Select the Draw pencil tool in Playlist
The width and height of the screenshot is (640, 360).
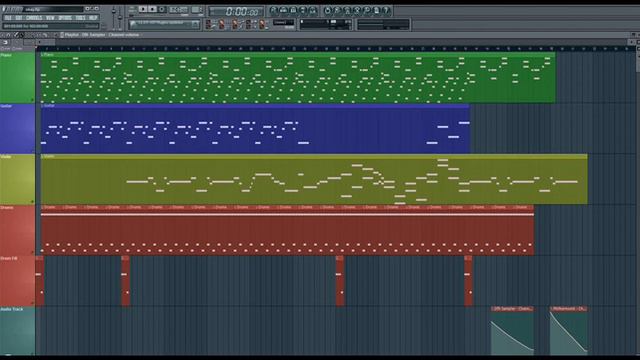(x=16, y=35)
